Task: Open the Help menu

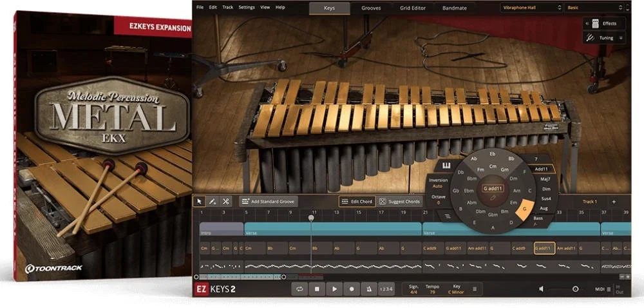Action: click(x=280, y=7)
